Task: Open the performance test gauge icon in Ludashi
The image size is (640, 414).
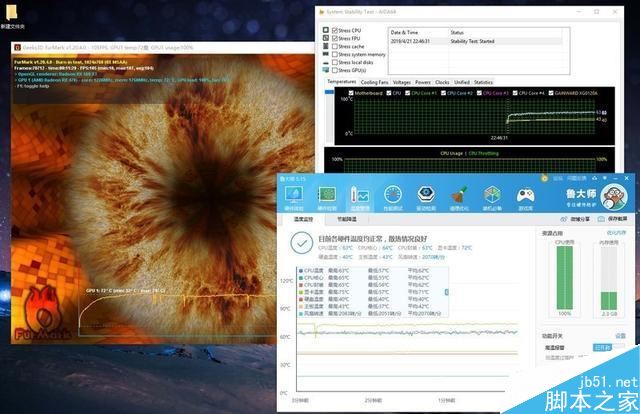Action: tap(393, 195)
